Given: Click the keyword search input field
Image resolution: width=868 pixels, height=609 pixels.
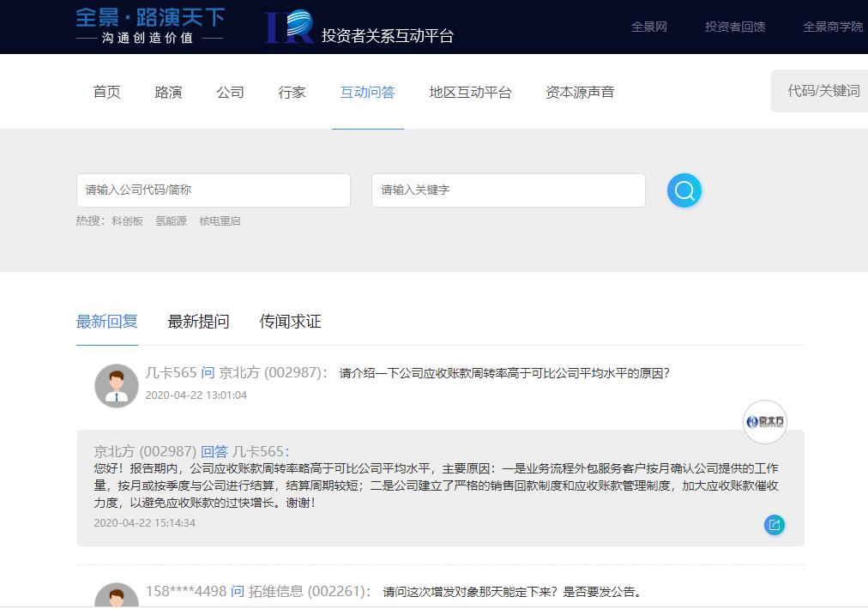Looking at the screenshot, I should [508, 190].
